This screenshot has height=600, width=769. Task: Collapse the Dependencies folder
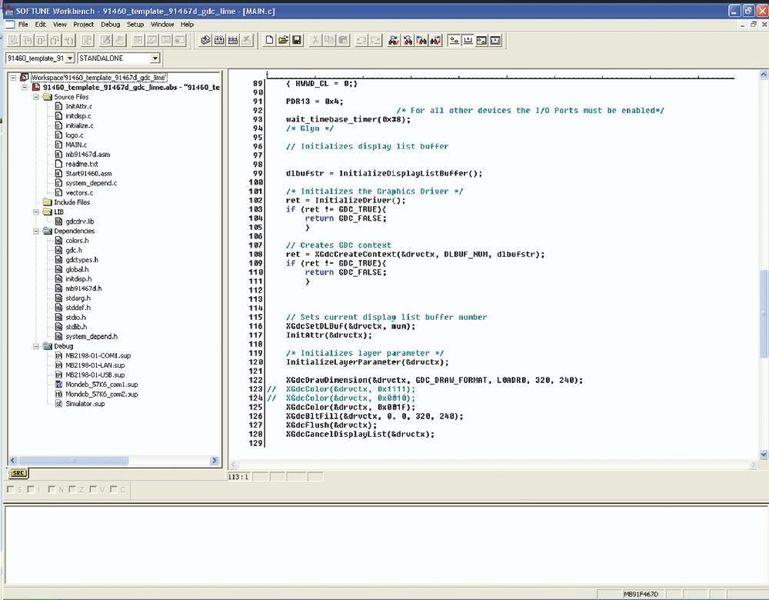tap(36, 231)
